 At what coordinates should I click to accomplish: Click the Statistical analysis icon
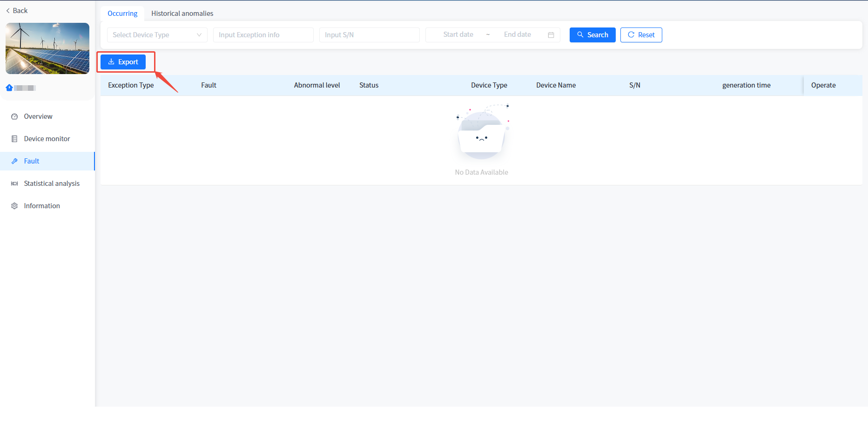coord(14,184)
